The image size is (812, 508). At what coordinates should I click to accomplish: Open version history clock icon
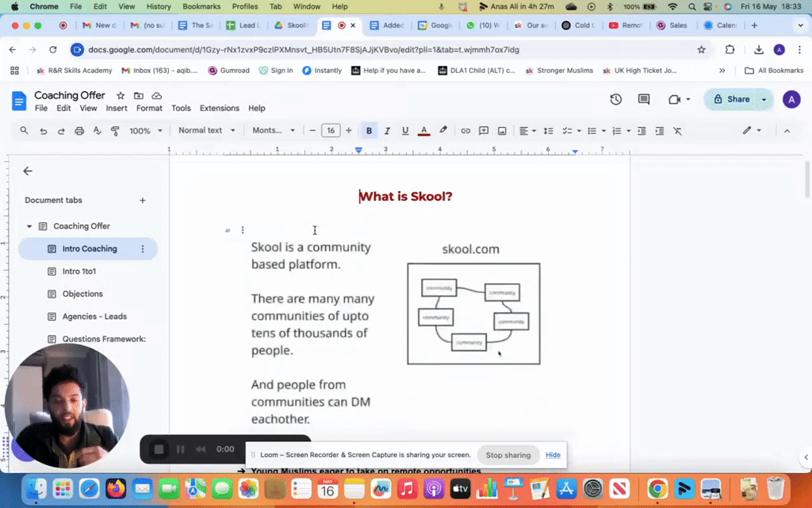(615, 99)
